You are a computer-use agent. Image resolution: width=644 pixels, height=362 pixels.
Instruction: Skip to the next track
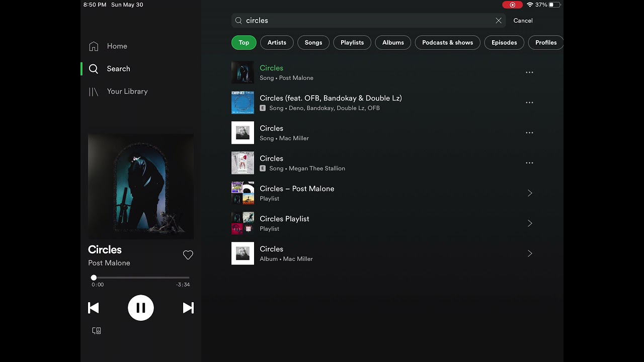(188, 308)
